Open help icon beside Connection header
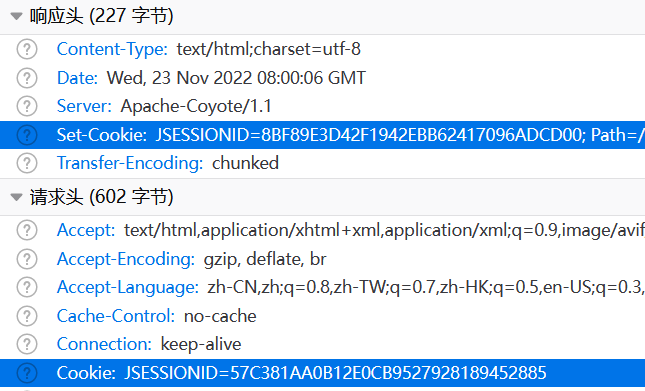 [27, 344]
